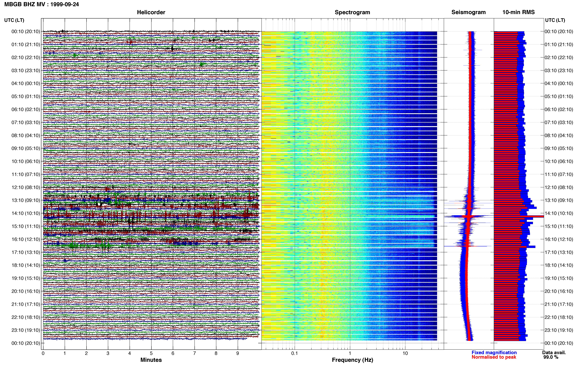This screenshot has width=588, height=368.
Task: Click the Spectrogram panel heading
Action: click(352, 12)
